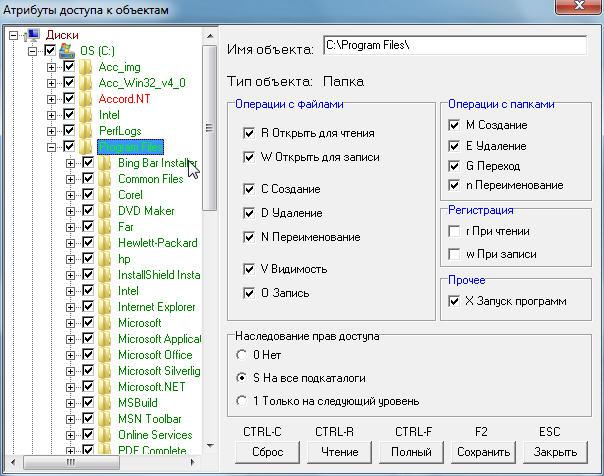The height and width of the screenshot is (476, 604).
Task: Expand the Common Files folder node
Action: click(70, 179)
